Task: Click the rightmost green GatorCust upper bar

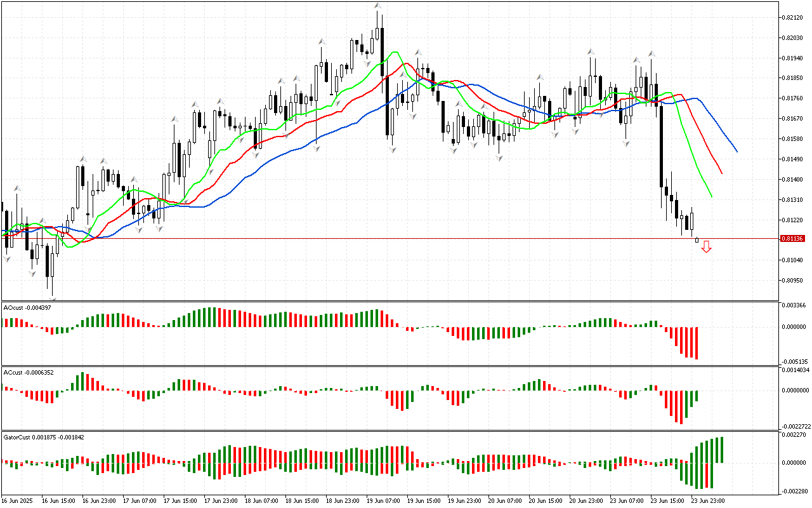Action: (x=722, y=450)
